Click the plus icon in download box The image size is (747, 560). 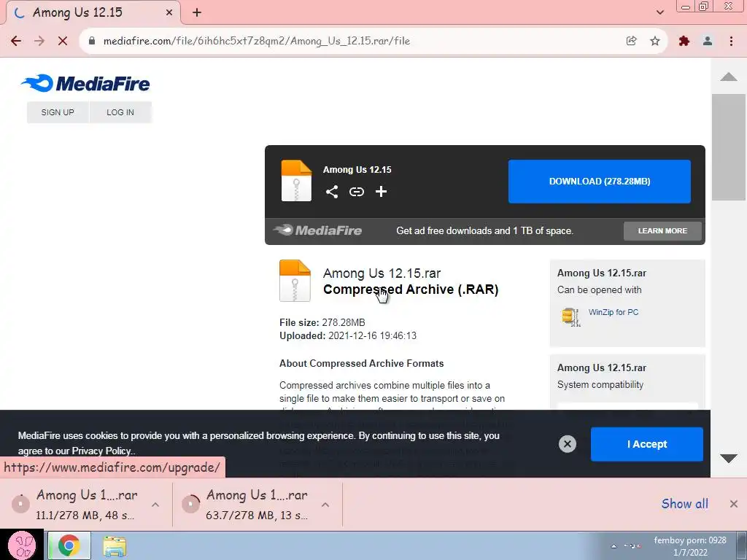(x=381, y=192)
